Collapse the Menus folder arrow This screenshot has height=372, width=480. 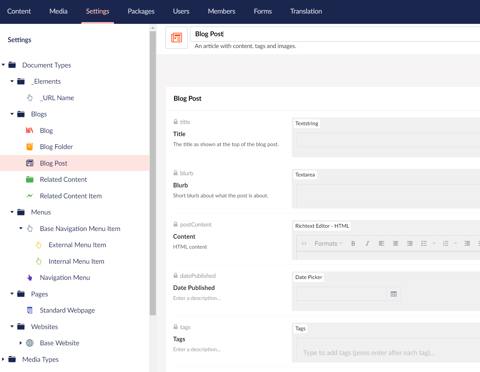[12, 212]
